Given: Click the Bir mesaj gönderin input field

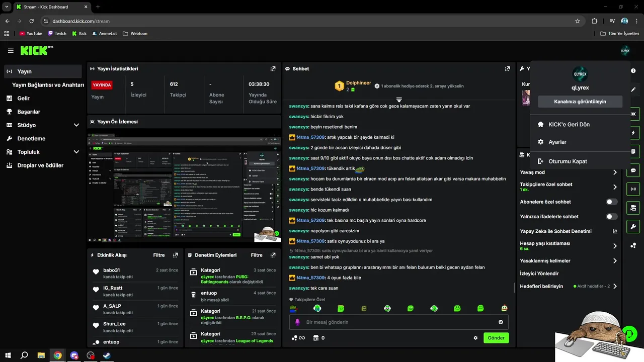Looking at the screenshot, I should [398, 322].
